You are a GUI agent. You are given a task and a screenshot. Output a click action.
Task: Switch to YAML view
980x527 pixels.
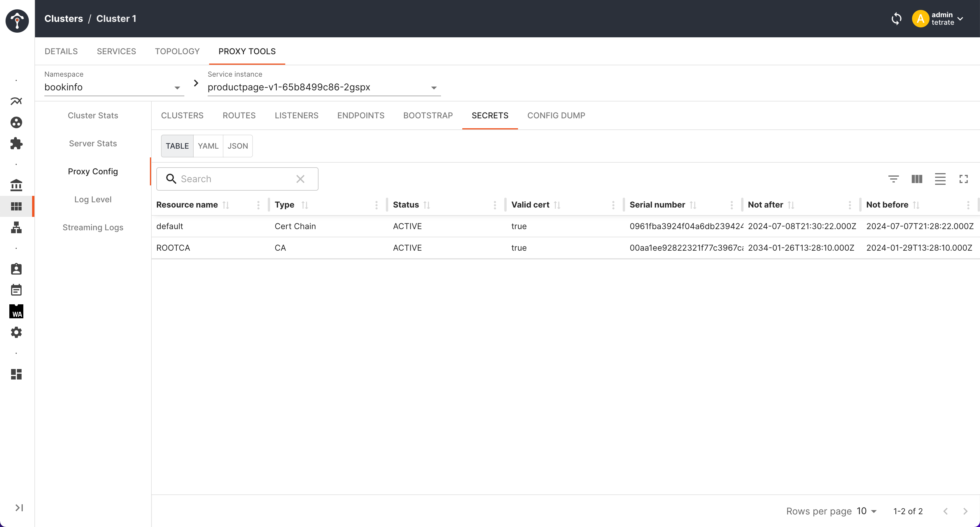point(208,146)
